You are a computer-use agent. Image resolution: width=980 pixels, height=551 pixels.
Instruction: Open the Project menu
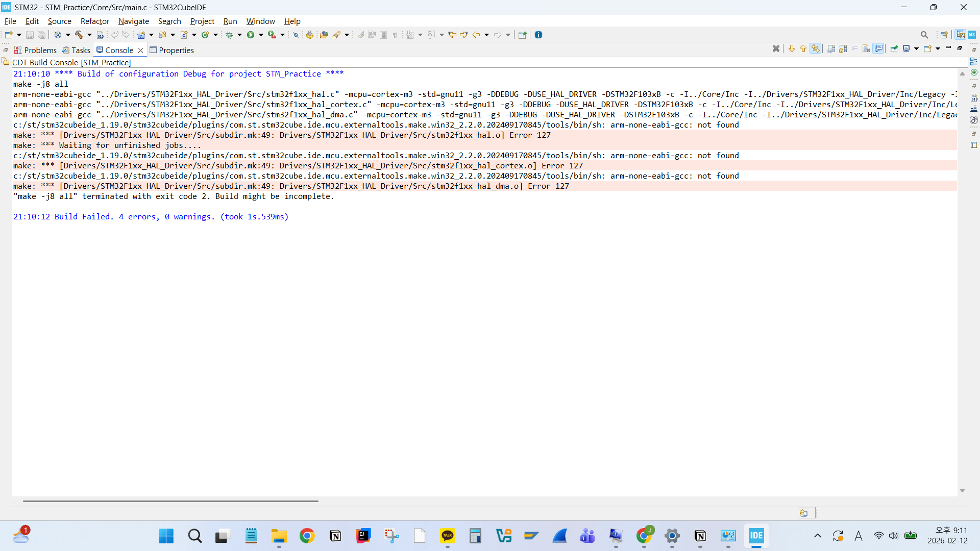point(202,21)
